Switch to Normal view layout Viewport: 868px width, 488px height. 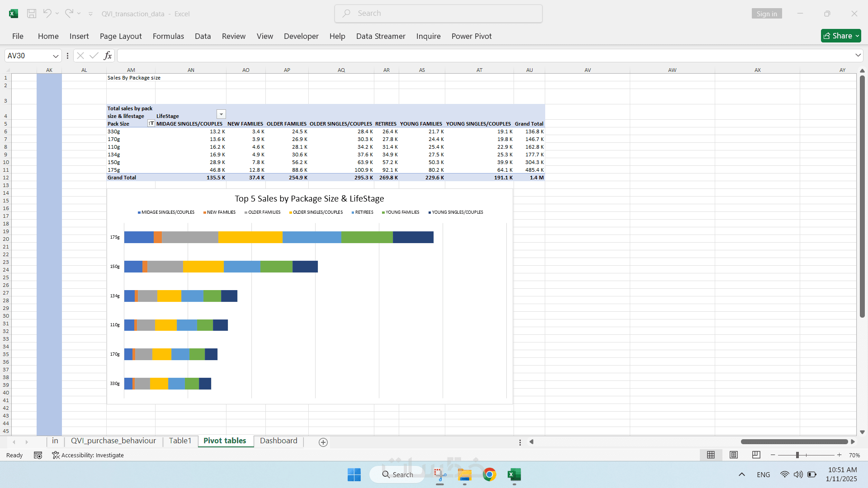(711, 455)
